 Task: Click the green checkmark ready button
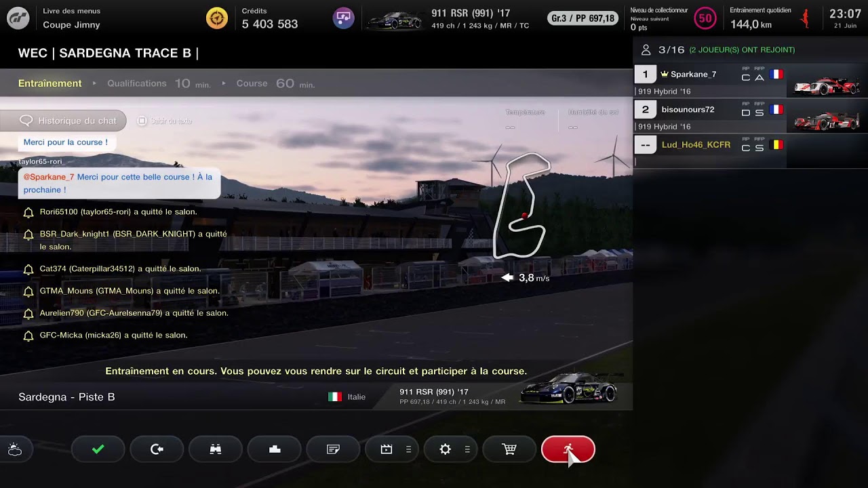point(98,449)
